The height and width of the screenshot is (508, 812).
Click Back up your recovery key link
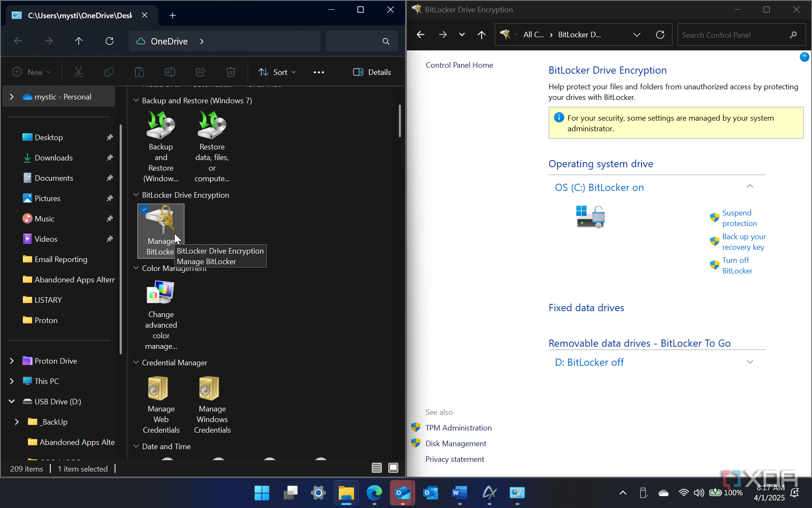744,242
